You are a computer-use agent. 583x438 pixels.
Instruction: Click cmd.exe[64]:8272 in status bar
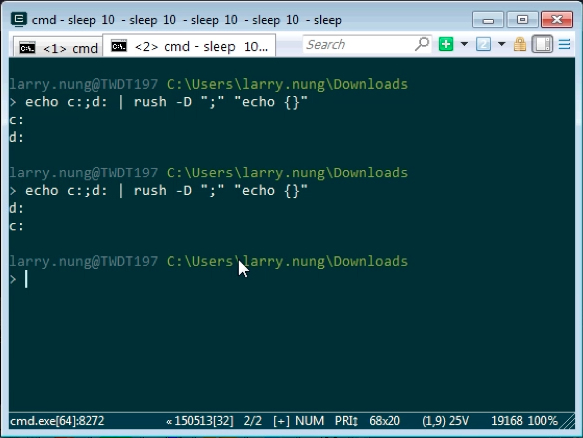[57, 421]
